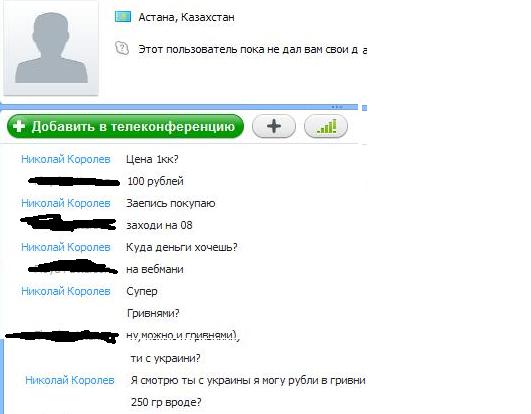Screen dimensions: 531x414
Task: Click the green Добавить в телеконференцию button
Action: coord(125,126)
